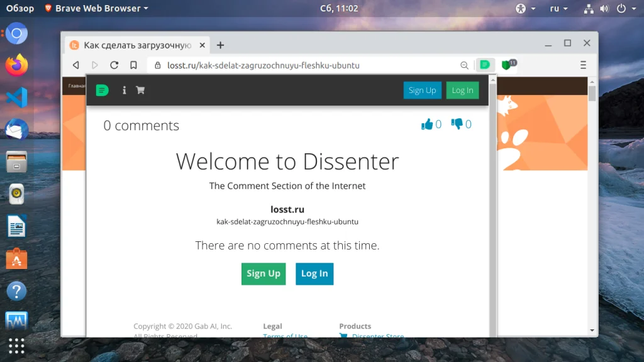Click the Log In button in popup header

462,90
